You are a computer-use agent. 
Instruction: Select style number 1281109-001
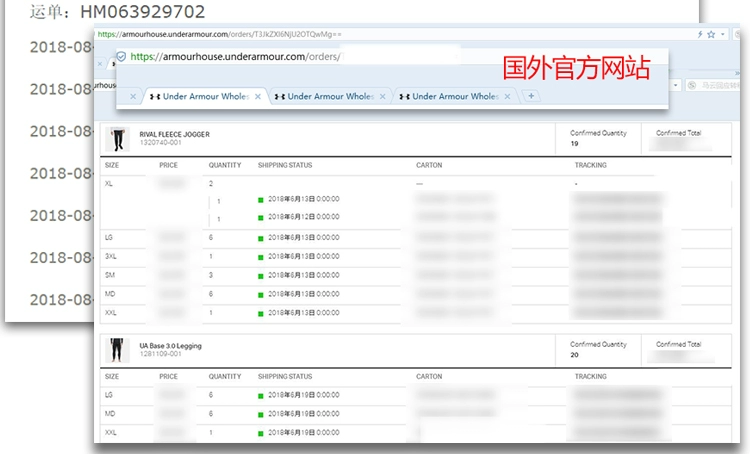160,354
